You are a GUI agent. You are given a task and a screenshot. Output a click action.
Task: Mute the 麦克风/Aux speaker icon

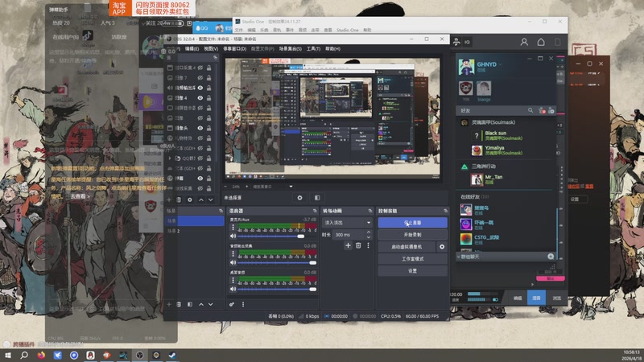233,237
